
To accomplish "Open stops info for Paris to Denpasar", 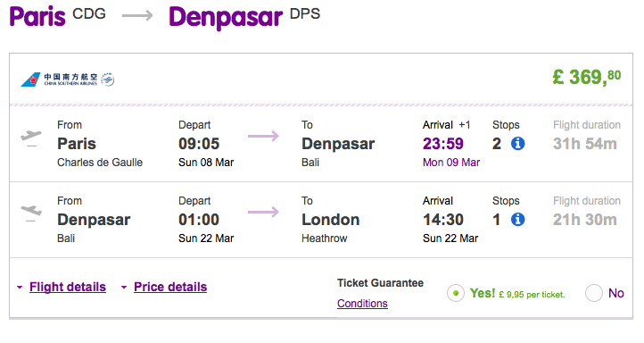I will (517, 144).
